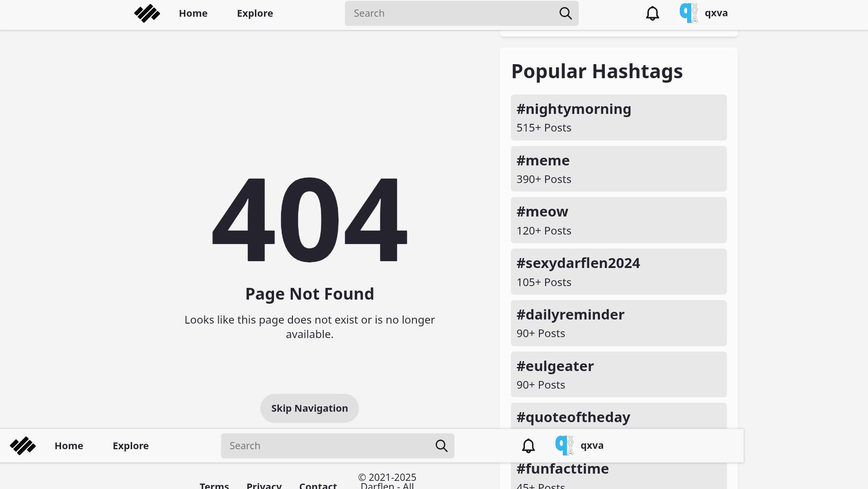The width and height of the screenshot is (868, 489).
Task: Open notifications bell in the top header
Action: click(652, 14)
